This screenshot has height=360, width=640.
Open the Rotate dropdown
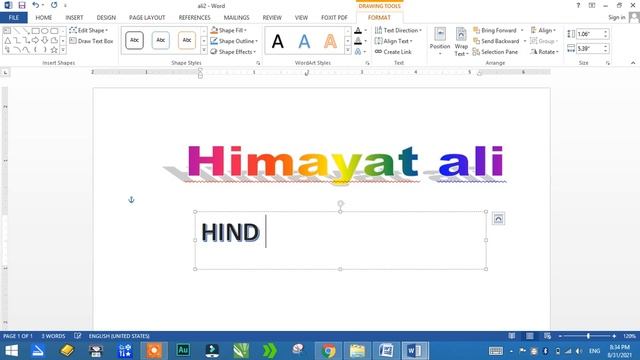[544, 52]
